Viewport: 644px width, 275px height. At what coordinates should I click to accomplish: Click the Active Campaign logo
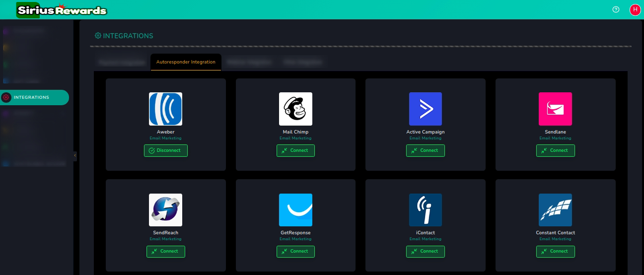(x=426, y=109)
